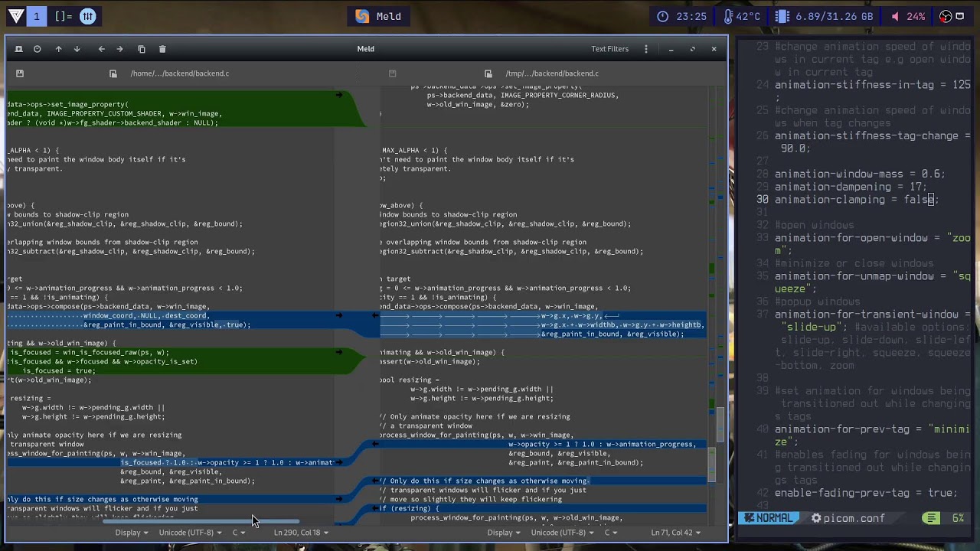The image size is (980, 551).
Task: Click the memory usage 6.89/31.26 GB widget
Action: point(823,16)
